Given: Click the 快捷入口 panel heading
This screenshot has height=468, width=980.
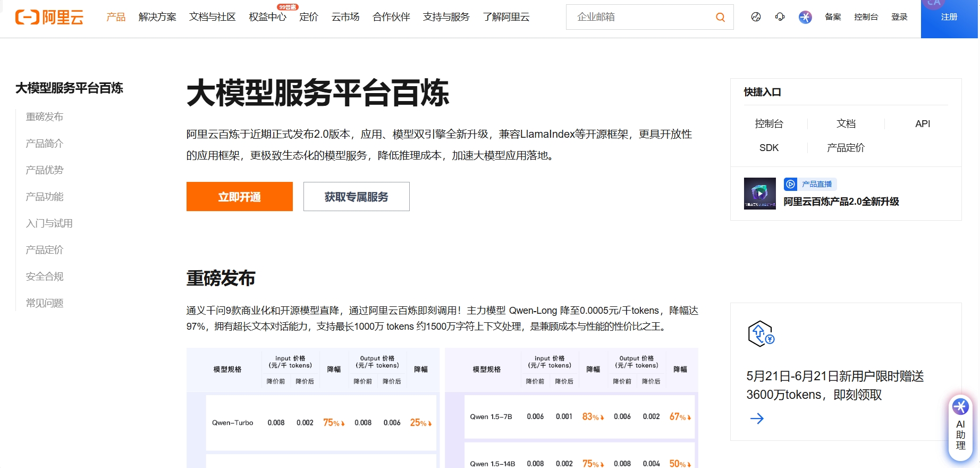Looking at the screenshot, I should 762,92.
